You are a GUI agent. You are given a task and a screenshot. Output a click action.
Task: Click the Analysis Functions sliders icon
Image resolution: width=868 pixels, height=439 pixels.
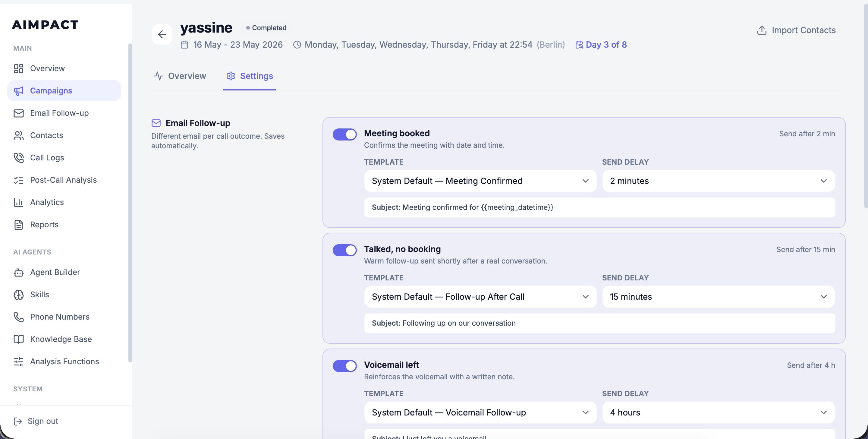coord(18,362)
